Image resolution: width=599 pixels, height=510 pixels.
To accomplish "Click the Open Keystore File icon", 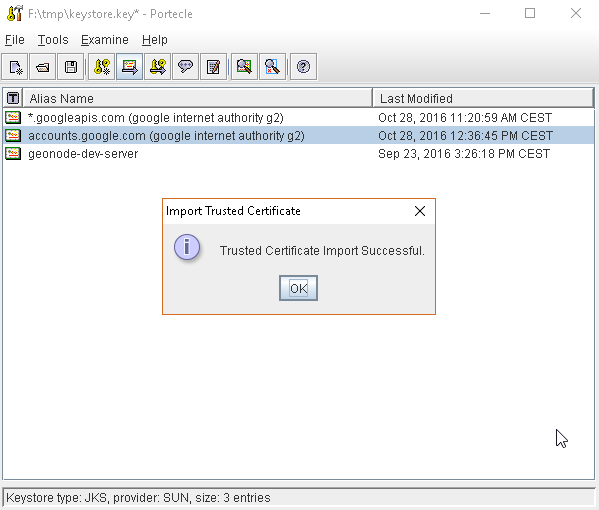I will pos(43,67).
